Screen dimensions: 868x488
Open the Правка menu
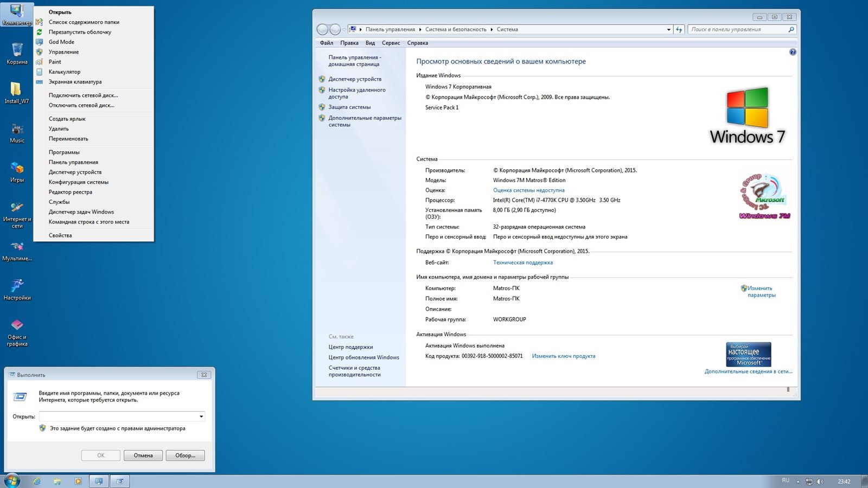pos(349,43)
